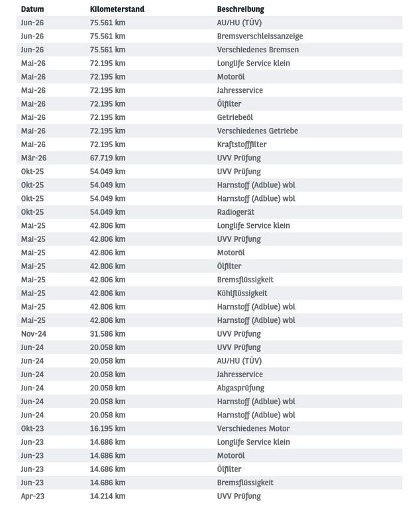Click the 31.586 km mileage cell

[107, 334]
